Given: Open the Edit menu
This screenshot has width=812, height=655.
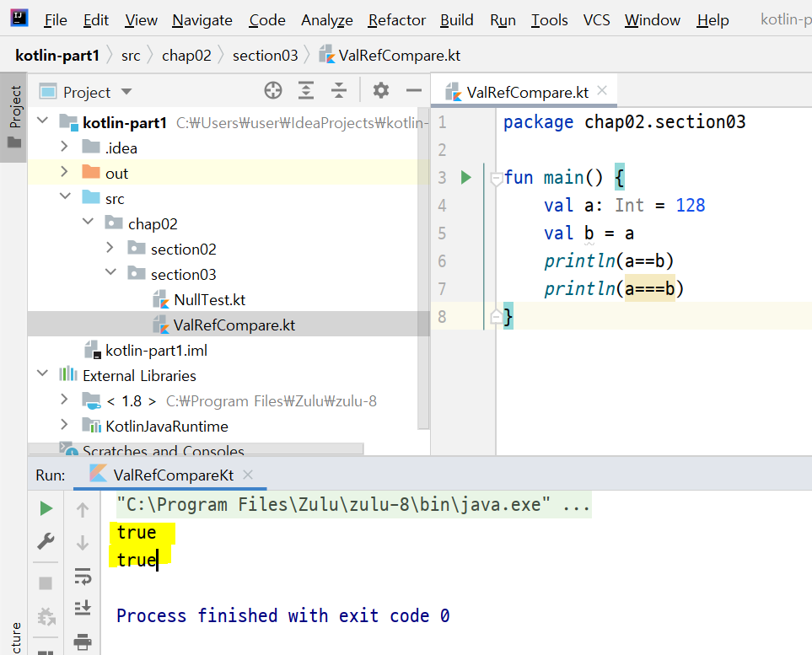Looking at the screenshot, I should click(x=96, y=20).
